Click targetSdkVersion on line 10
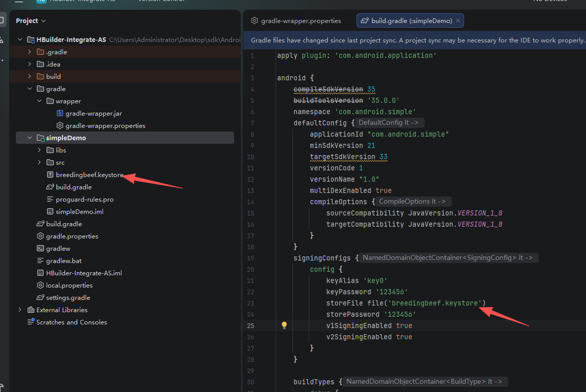Screen dimensions: 586x392 (342, 157)
